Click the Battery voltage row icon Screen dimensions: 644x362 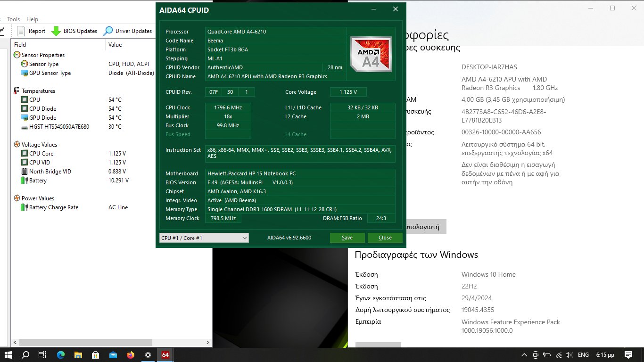coord(25,181)
